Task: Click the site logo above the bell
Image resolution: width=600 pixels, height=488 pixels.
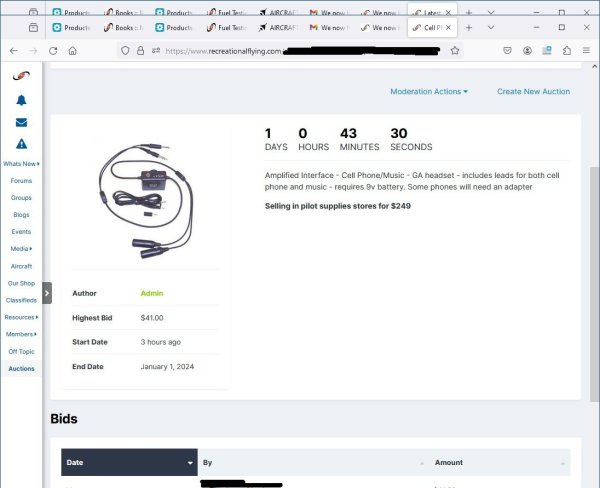Action: [x=21, y=76]
